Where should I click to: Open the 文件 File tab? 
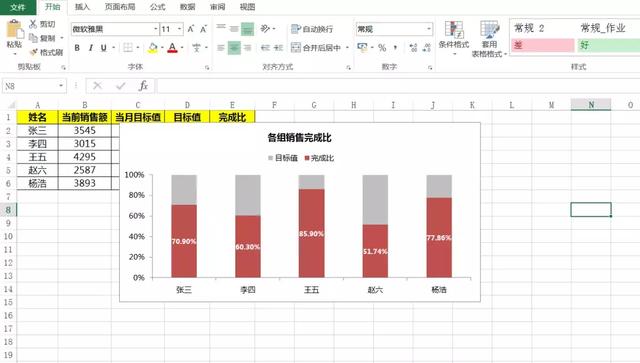click(x=18, y=7)
